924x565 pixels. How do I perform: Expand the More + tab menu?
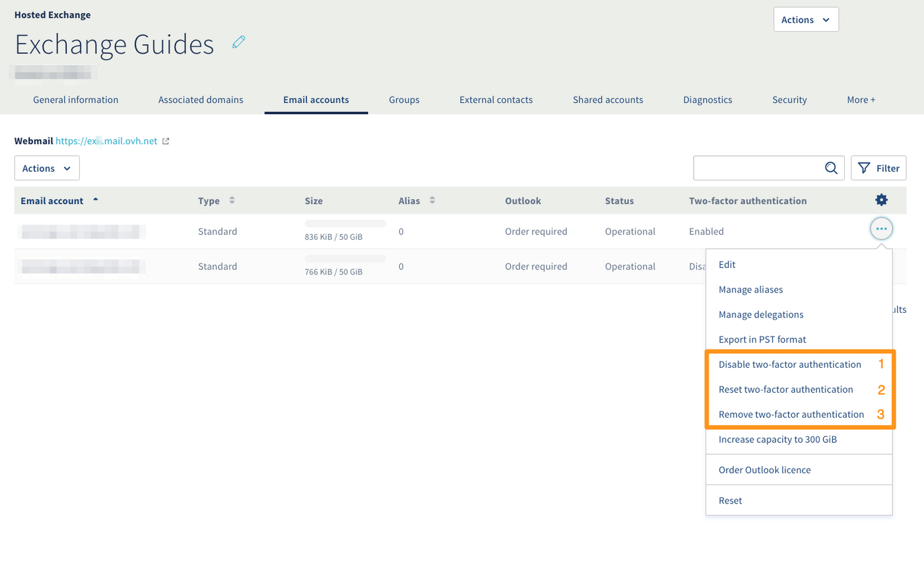coord(861,100)
